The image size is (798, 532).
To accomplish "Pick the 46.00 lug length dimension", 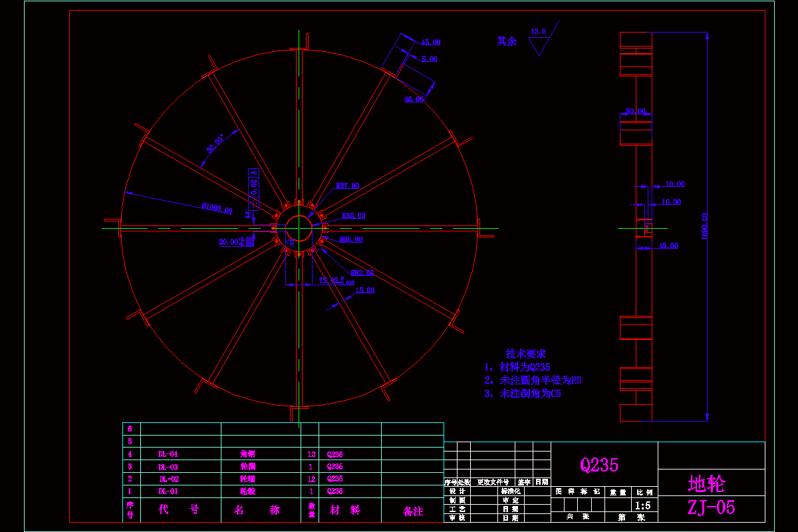I will point(414,99).
